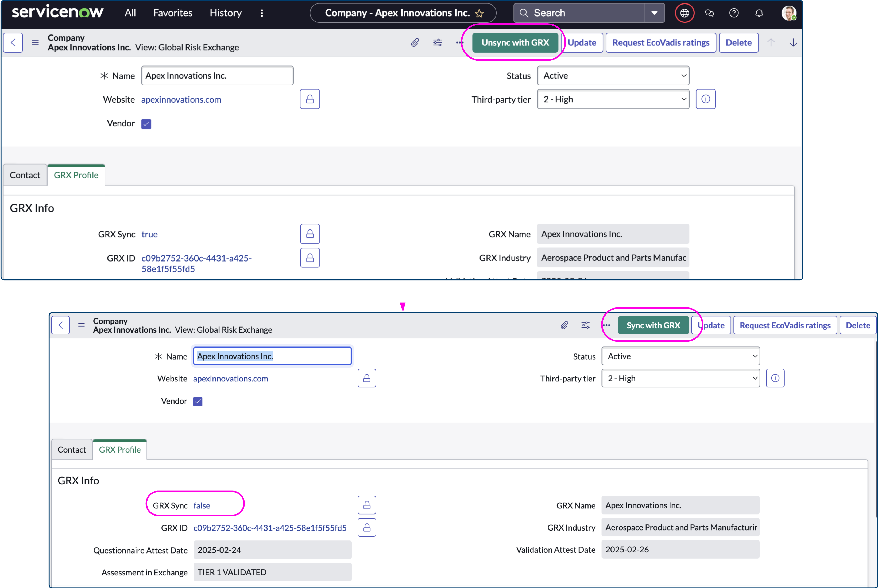
Task: Open the help question-mark icon
Action: tap(734, 13)
